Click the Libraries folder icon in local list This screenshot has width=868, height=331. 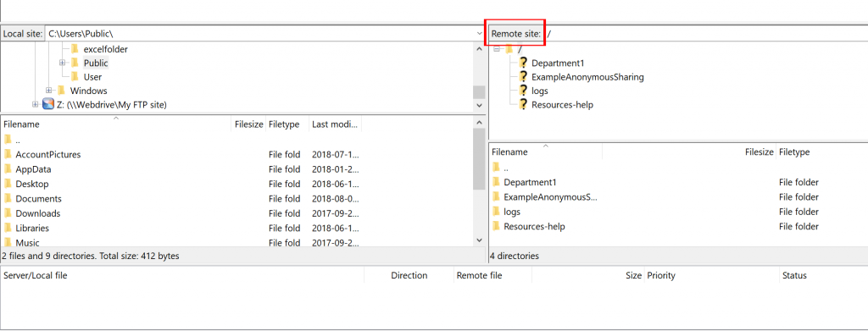8,228
